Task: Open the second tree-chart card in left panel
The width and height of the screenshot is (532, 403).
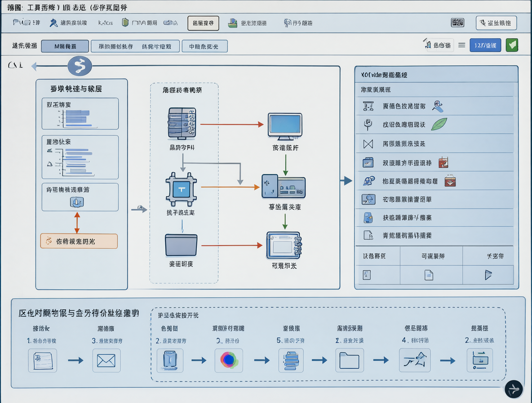Action: (x=80, y=157)
